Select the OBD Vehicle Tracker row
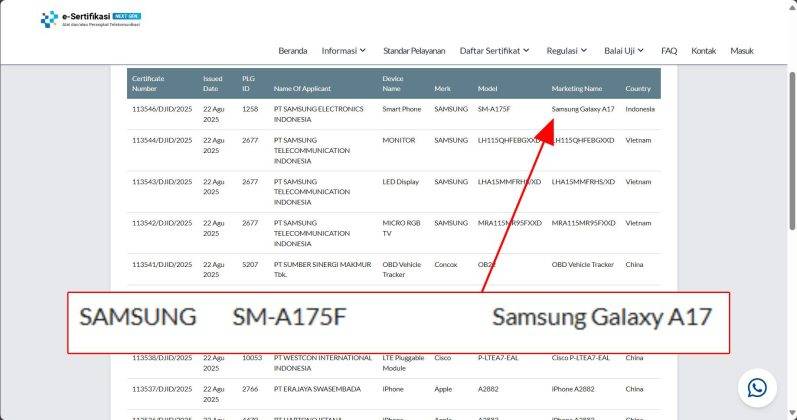Viewport: 797px width, 420px height. tap(582, 265)
